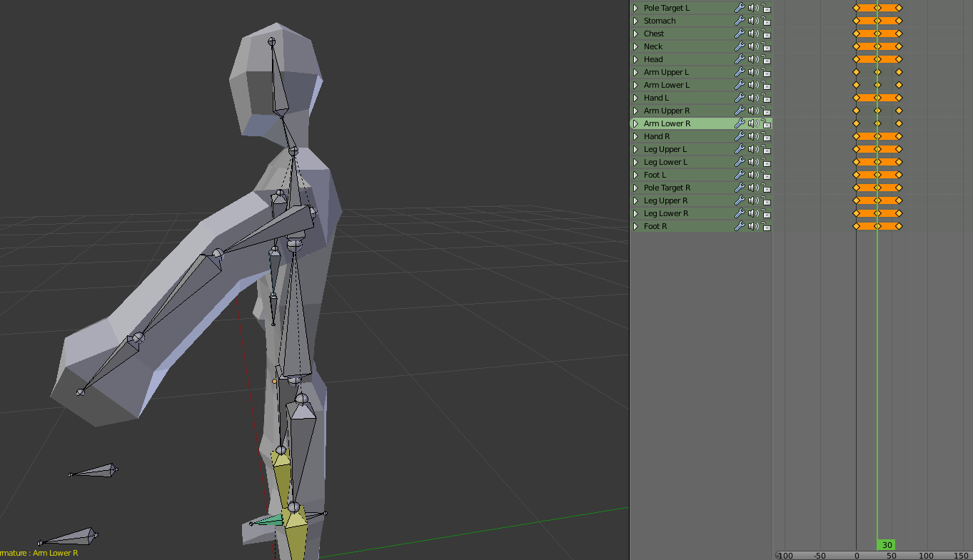Select the Leg Lower R channel name
The width and height of the screenshot is (973, 560).
click(x=666, y=213)
